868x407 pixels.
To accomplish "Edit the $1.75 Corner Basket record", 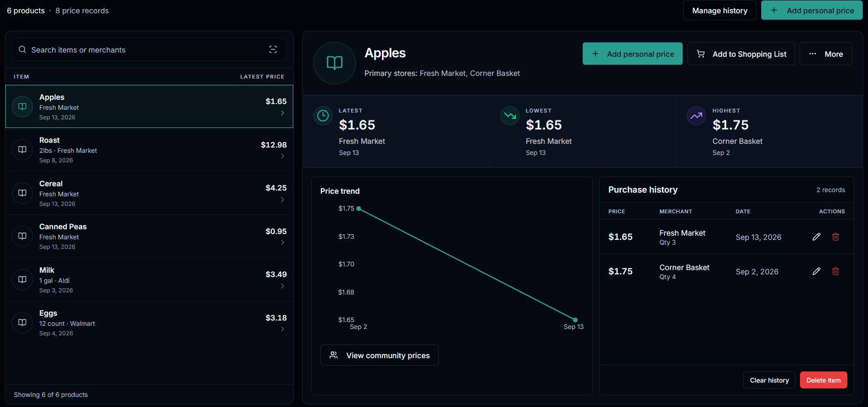I will tap(816, 271).
